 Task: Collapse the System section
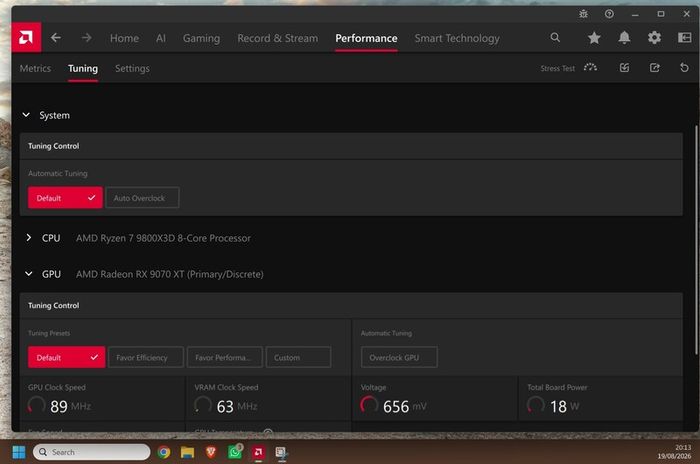point(26,115)
